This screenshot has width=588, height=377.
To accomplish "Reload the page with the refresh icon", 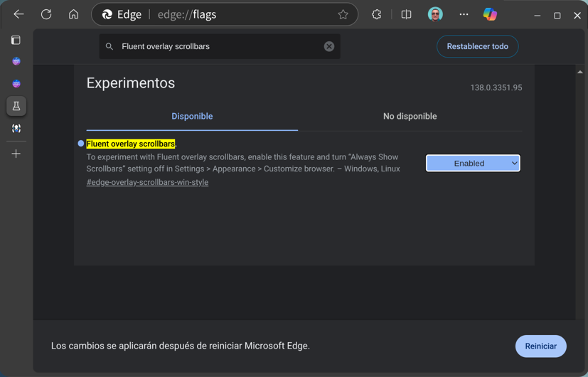I will (x=46, y=14).
